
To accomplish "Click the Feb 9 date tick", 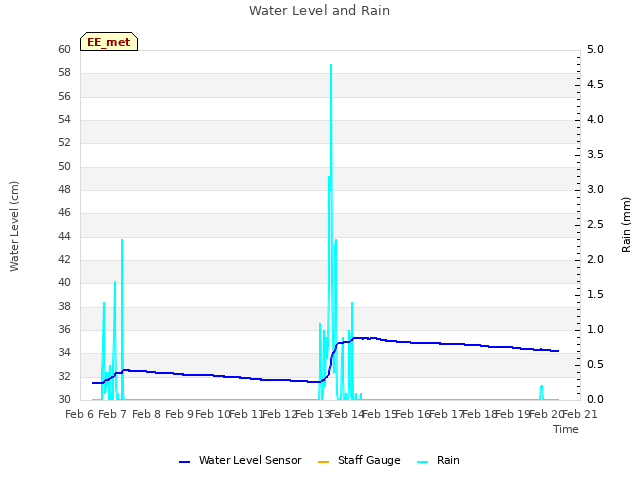I will pos(180,414).
